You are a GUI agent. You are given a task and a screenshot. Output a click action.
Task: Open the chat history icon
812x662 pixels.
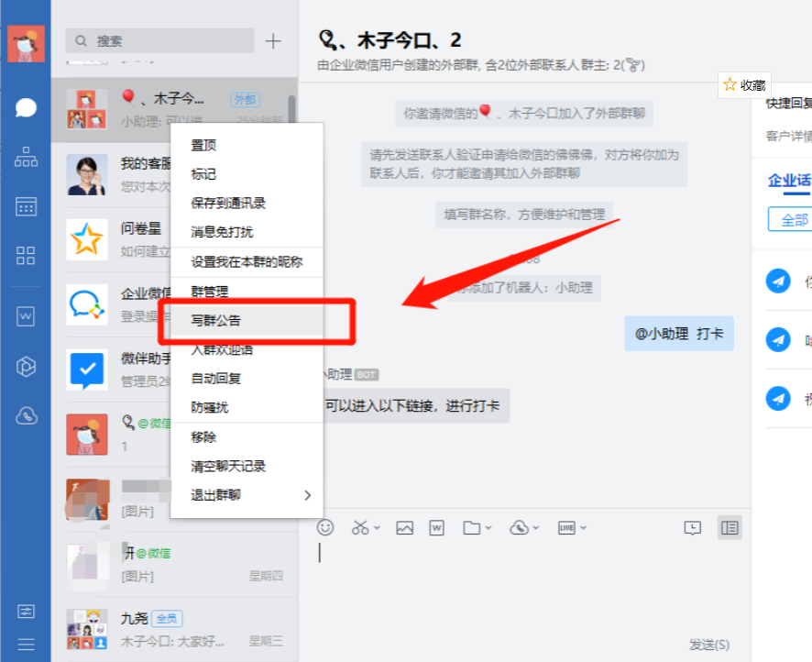pos(692,528)
